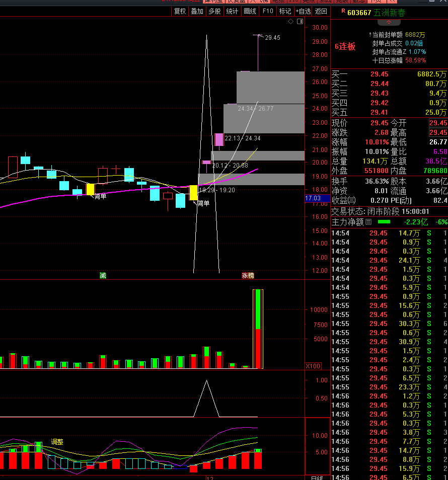
Task: Click the 今开 29.45 boxed value
Action: (438, 123)
